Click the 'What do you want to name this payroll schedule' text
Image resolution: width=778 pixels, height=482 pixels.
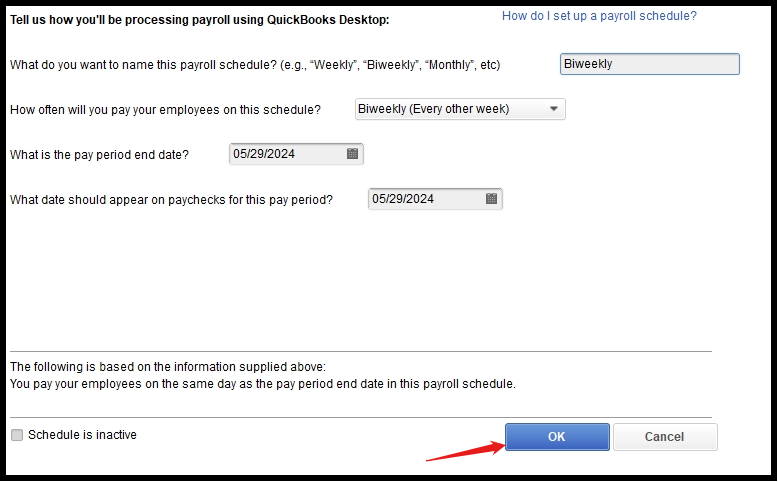tap(255, 65)
